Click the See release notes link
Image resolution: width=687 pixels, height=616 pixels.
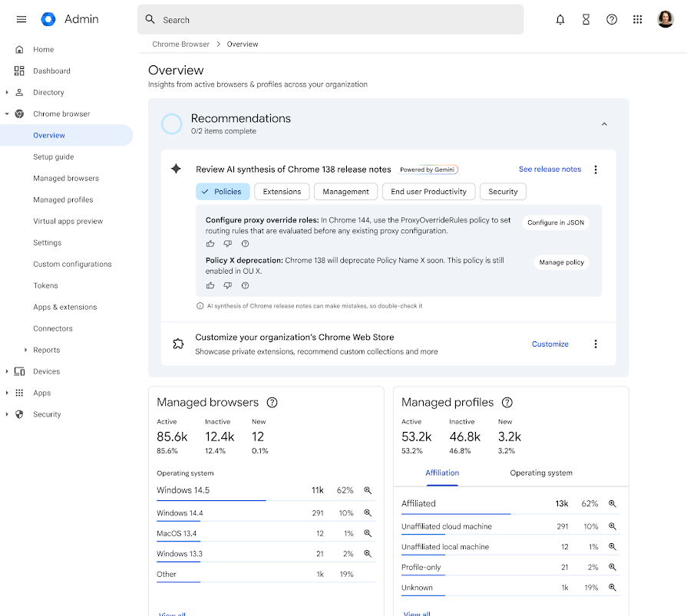pos(550,169)
